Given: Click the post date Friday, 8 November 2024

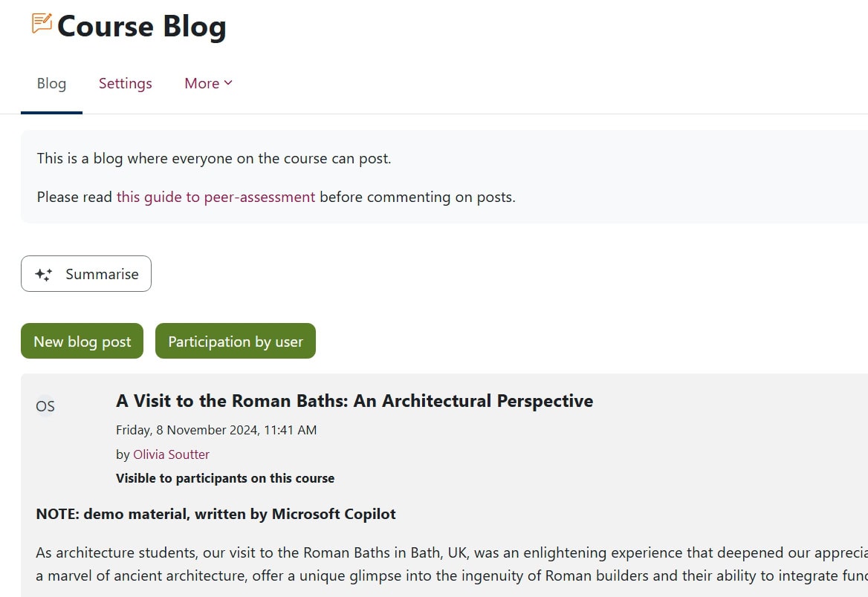Looking at the screenshot, I should [216, 430].
